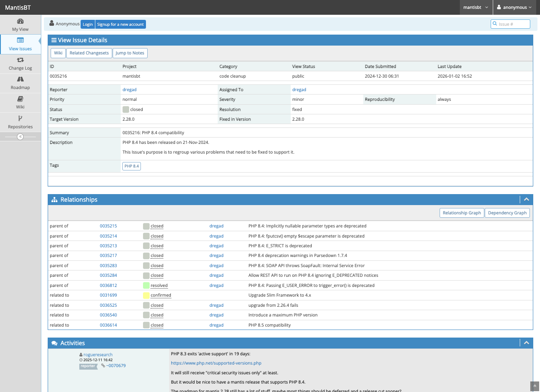The image size is (540, 392).
Task: Open the Wiki book icon
Action: [x=20, y=99]
